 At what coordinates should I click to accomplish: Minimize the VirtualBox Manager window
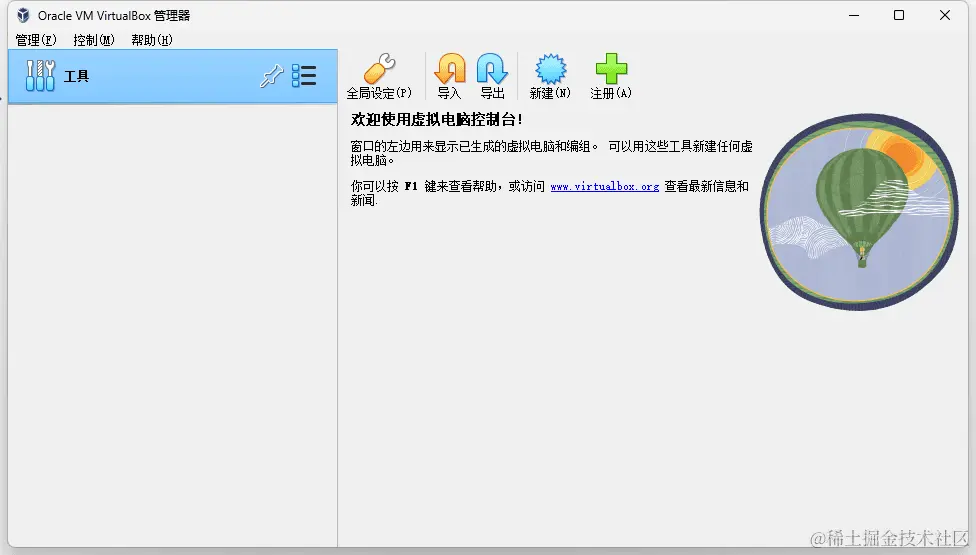point(854,15)
